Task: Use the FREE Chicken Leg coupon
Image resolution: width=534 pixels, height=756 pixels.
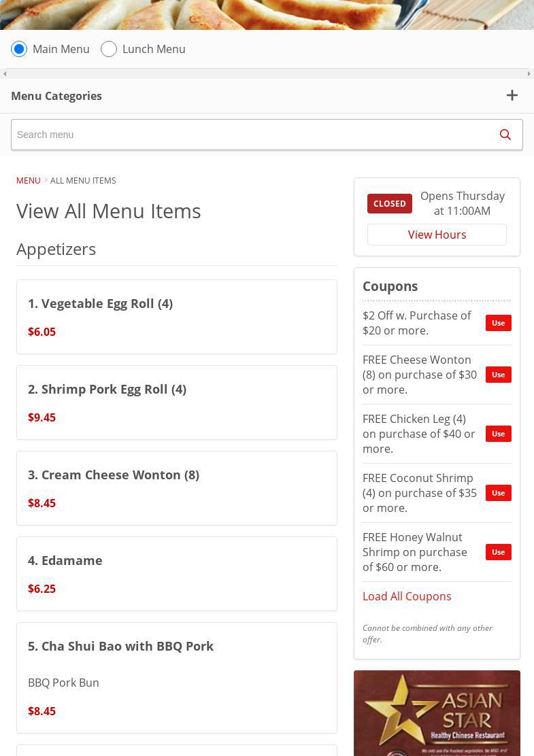Action: 498,434
